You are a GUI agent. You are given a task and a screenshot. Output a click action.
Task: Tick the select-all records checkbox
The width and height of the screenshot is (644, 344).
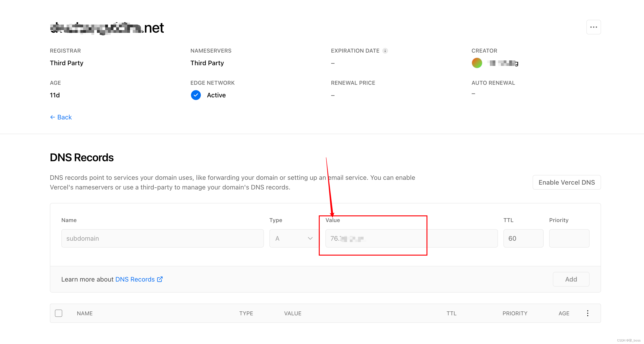pyautogui.click(x=59, y=313)
